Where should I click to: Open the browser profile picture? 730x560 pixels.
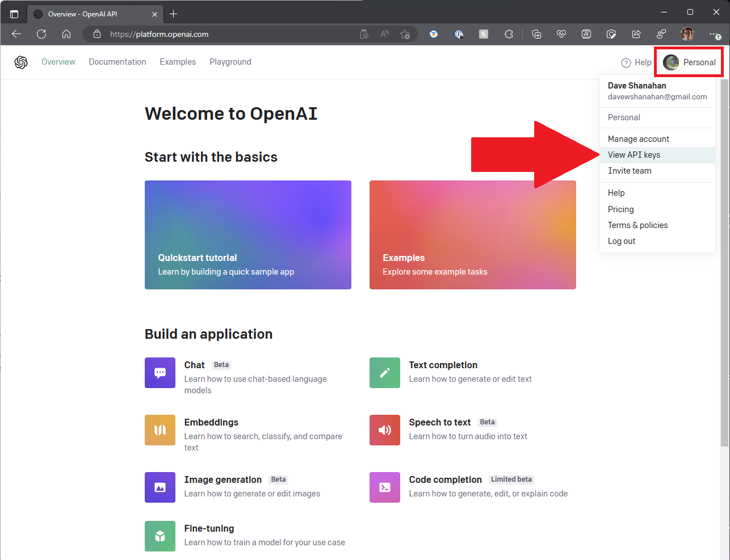(687, 34)
